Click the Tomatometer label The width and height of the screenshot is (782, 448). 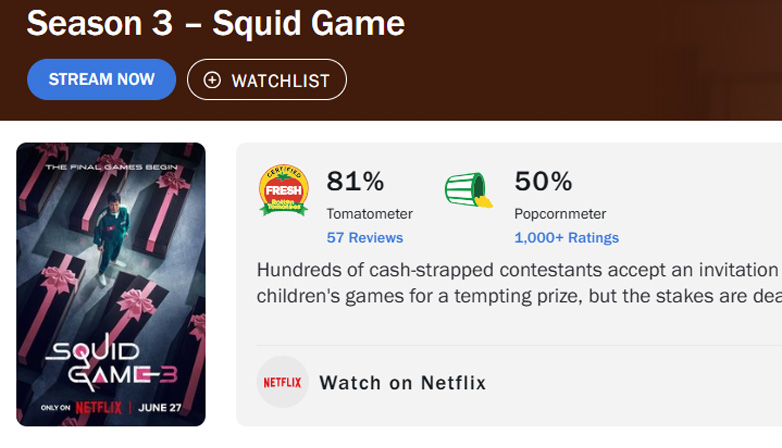point(369,213)
